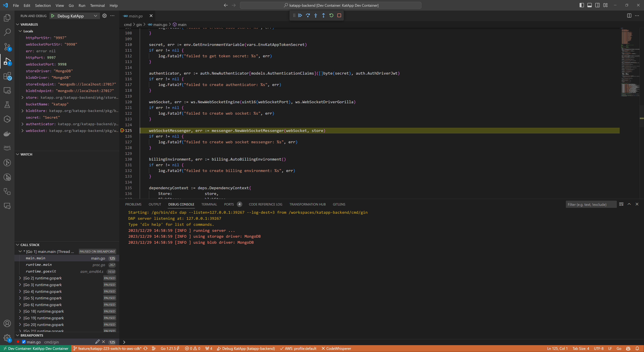Open the Debug KatApp configuration dropdown
Image resolution: width=644 pixels, height=352 pixels.
(x=95, y=16)
